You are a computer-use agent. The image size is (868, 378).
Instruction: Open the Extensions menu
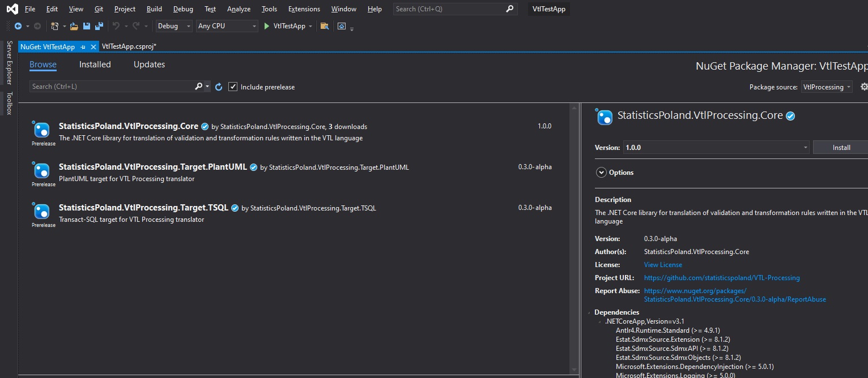click(x=304, y=9)
